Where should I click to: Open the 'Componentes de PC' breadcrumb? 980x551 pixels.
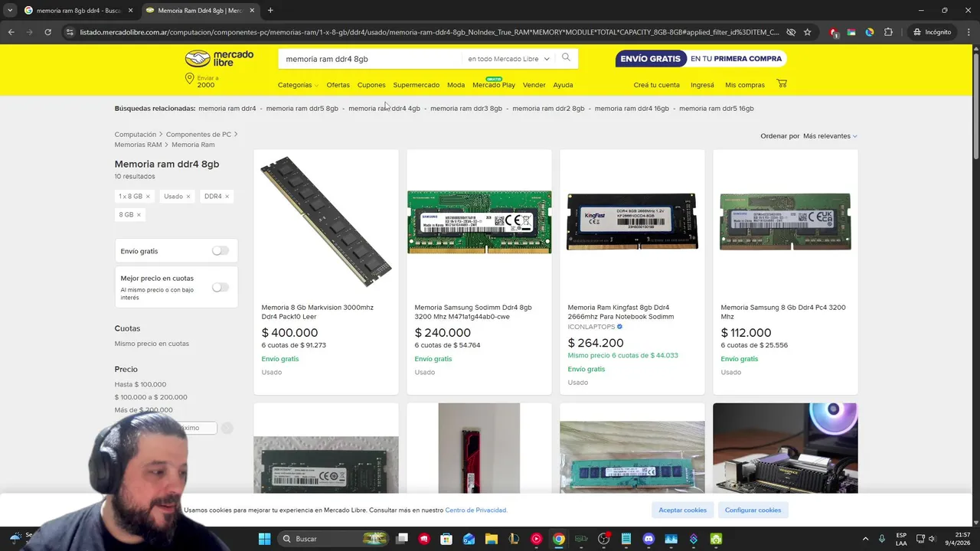(198, 134)
